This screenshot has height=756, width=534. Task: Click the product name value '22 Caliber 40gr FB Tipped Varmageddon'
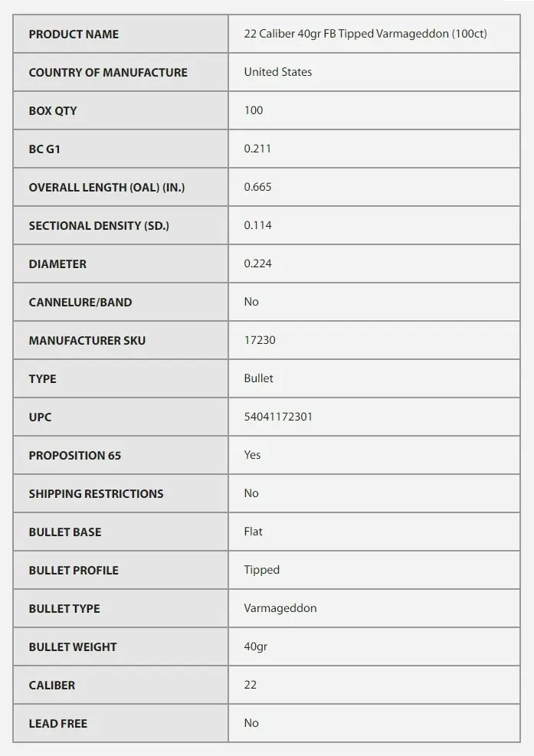tap(365, 34)
